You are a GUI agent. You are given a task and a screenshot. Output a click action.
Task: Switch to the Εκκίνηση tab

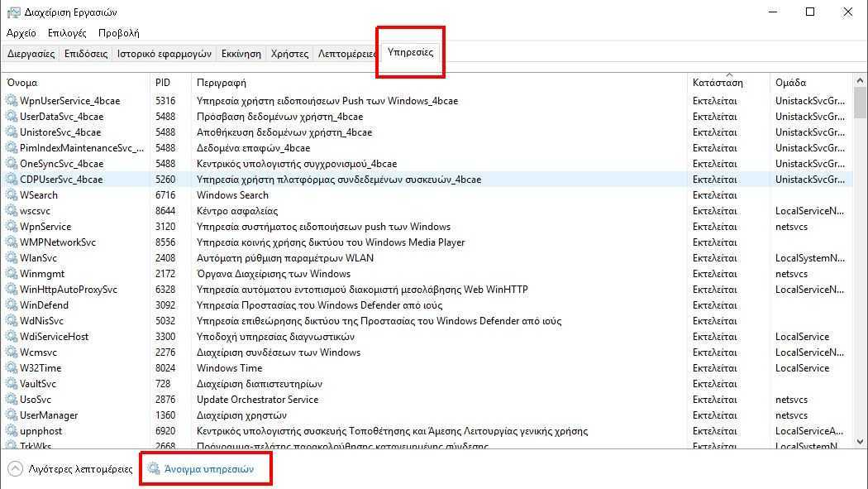click(x=241, y=54)
